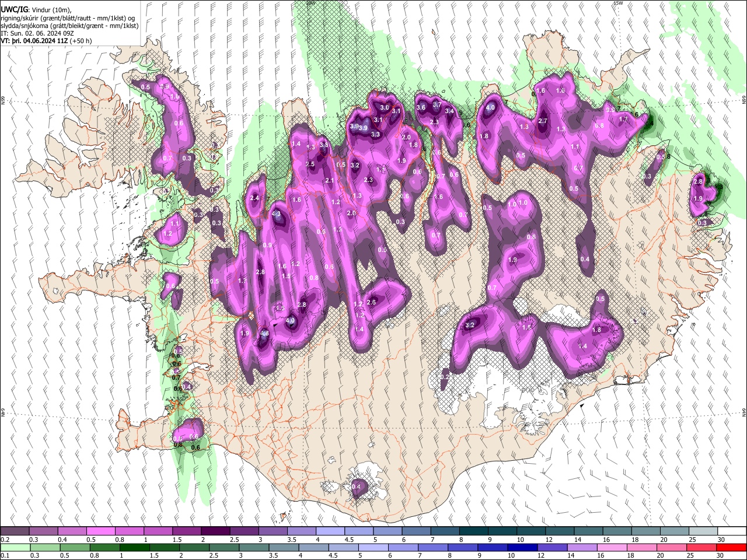Screen dimensions: 747x560
Task: Click the '(+50 h)' forecast offset text
Action: coord(80,41)
